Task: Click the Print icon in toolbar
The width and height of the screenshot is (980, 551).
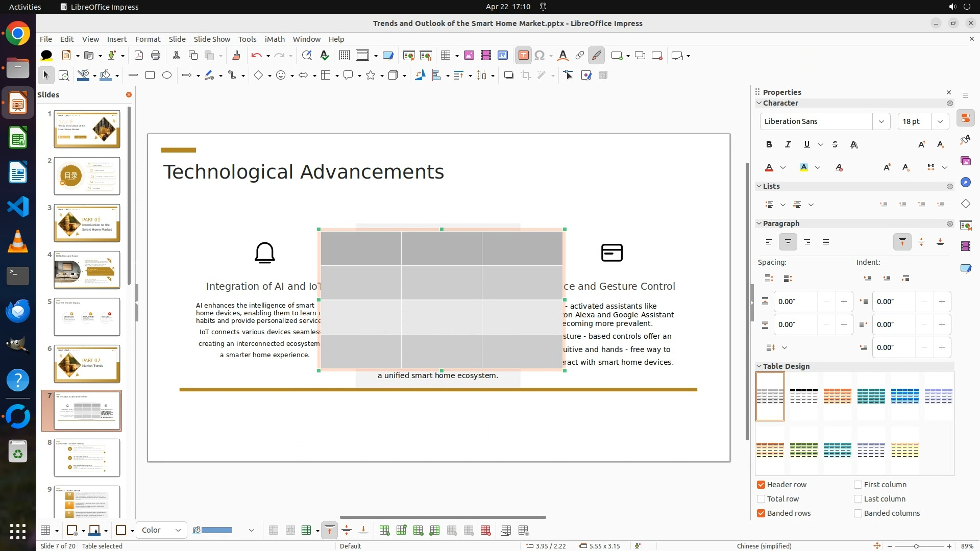Action: [156, 56]
